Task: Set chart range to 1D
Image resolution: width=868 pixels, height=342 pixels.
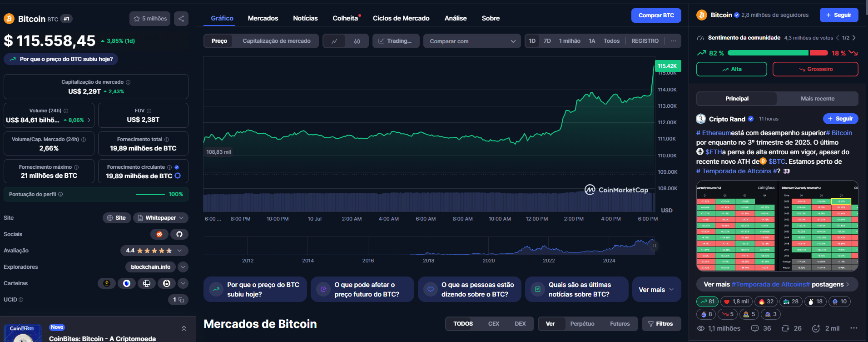Action: [532, 41]
